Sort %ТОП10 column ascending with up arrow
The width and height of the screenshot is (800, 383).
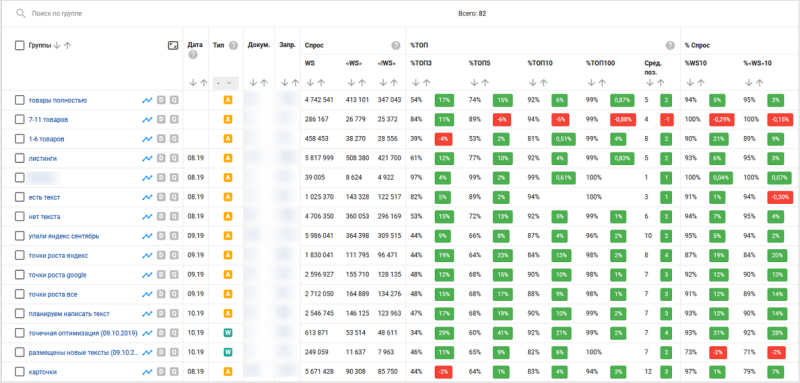[x=543, y=83]
